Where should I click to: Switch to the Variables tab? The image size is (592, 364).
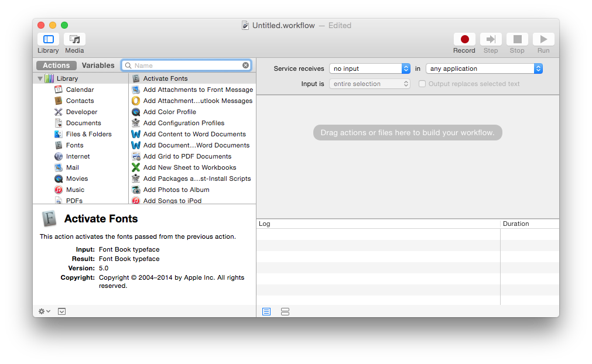coord(98,66)
